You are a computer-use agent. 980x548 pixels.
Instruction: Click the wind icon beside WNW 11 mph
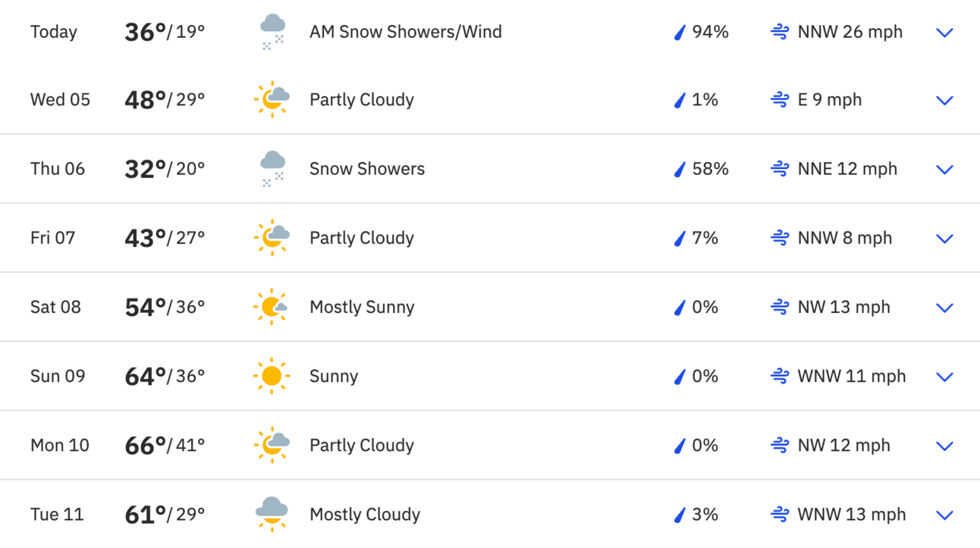pos(780,376)
